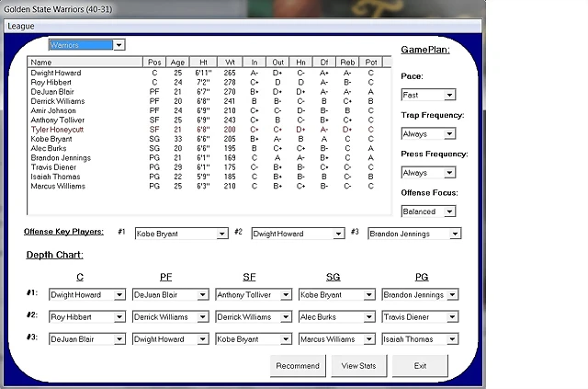Select DeJuan Blair in the roster list
This screenshot has height=389, width=588.
(209, 92)
